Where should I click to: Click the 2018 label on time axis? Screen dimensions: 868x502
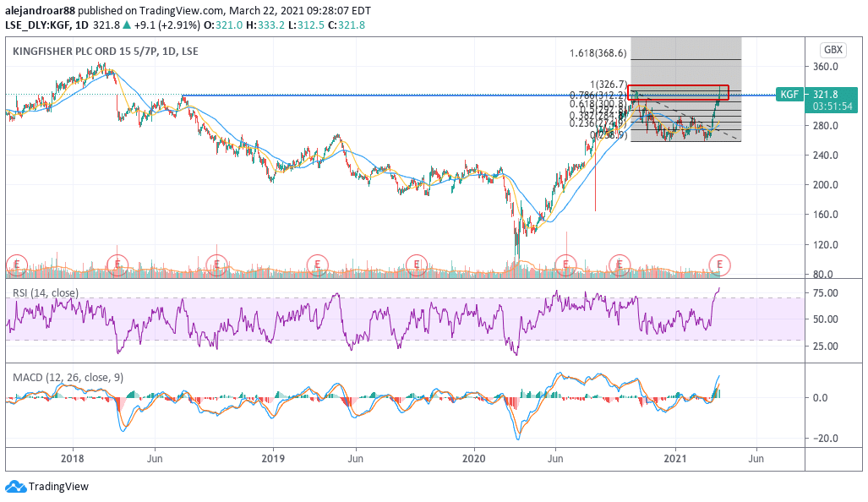[x=72, y=459]
